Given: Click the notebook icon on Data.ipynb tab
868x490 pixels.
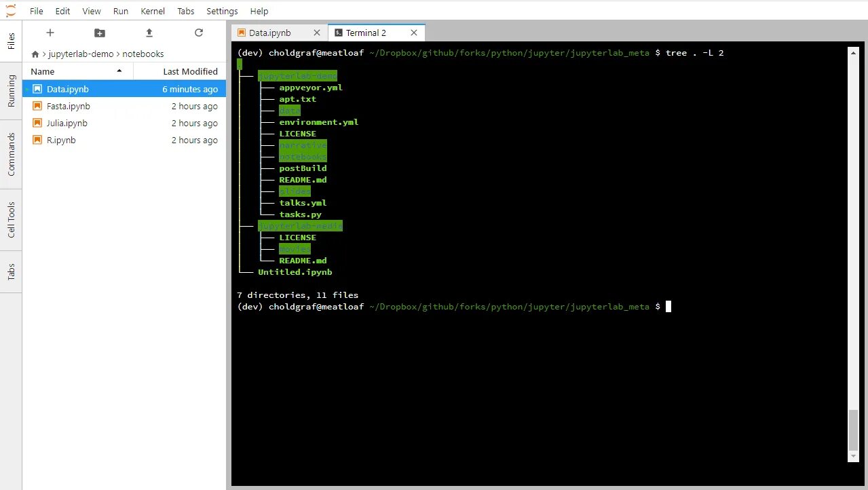Looking at the screenshot, I should [242, 33].
